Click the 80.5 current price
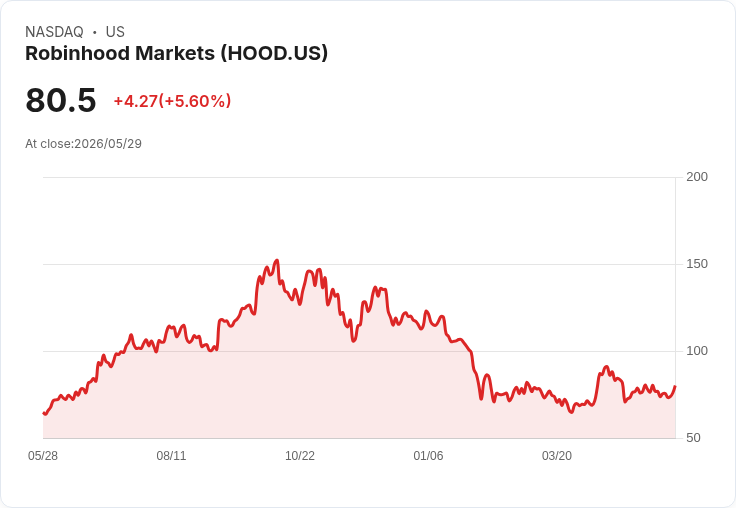Viewport: 736px width, 508px height. tap(61, 100)
